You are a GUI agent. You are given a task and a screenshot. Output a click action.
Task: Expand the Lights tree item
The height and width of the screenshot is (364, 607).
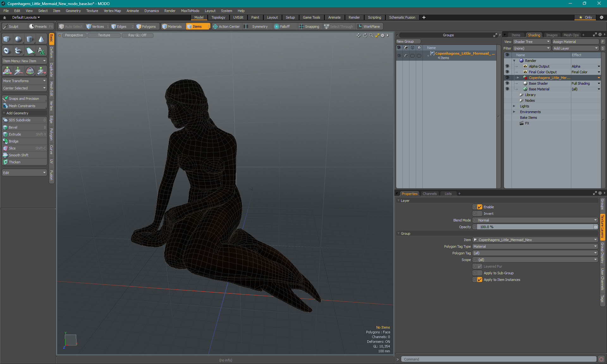[x=514, y=106]
